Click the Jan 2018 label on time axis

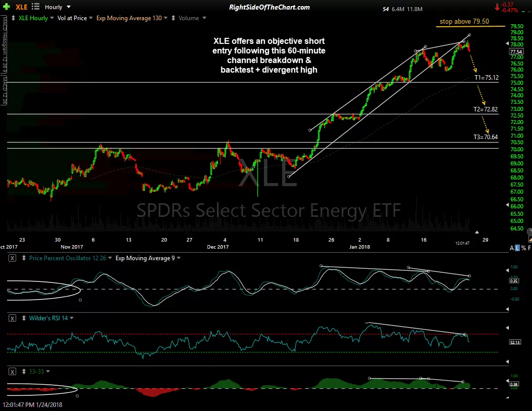coord(360,247)
